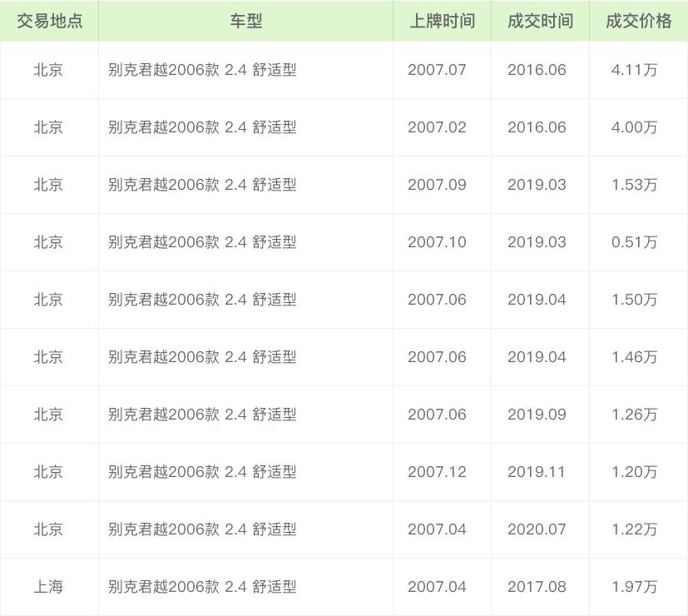Click the 交易地点 column header
Screen dimensions: 688x616
50,21
